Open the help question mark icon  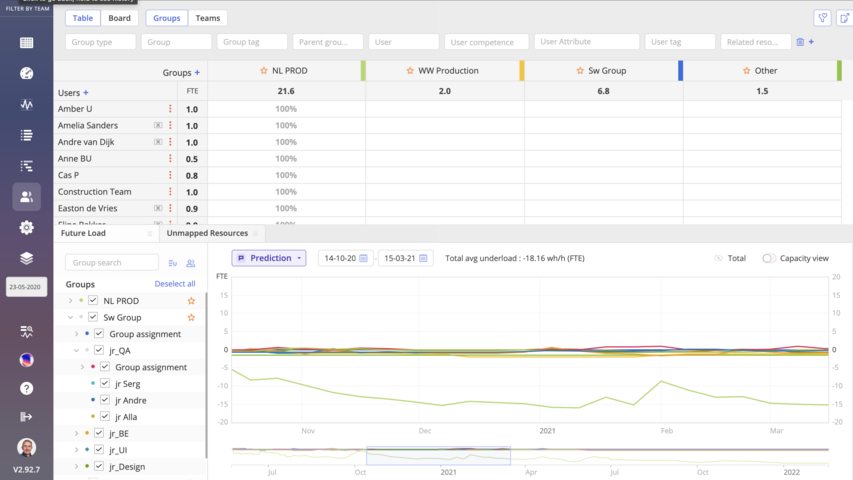point(26,389)
